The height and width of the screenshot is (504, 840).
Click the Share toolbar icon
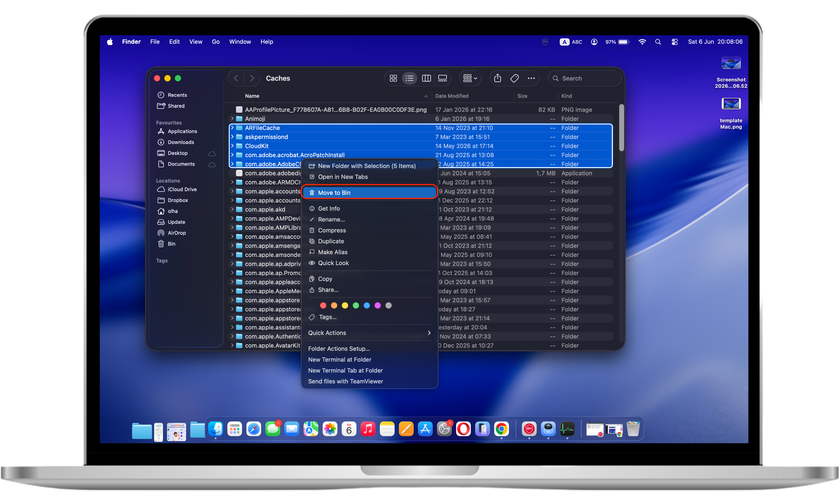coord(498,78)
